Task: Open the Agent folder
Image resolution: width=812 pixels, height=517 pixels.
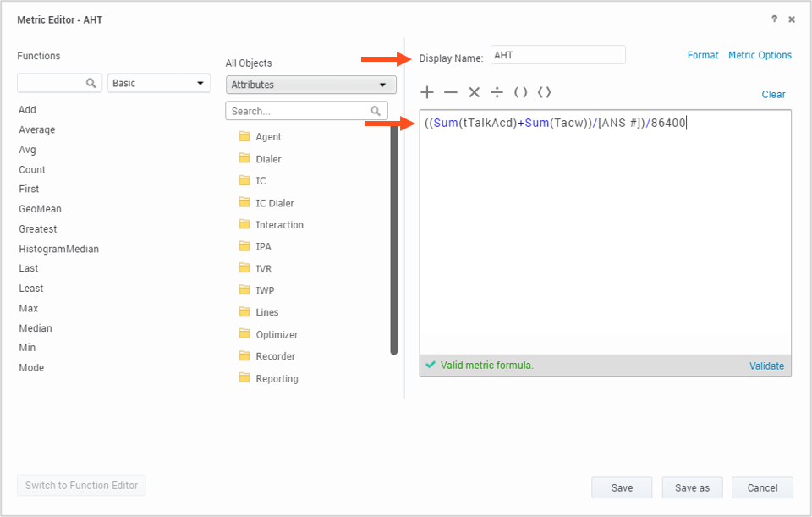Action: click(x=268, y=137)
